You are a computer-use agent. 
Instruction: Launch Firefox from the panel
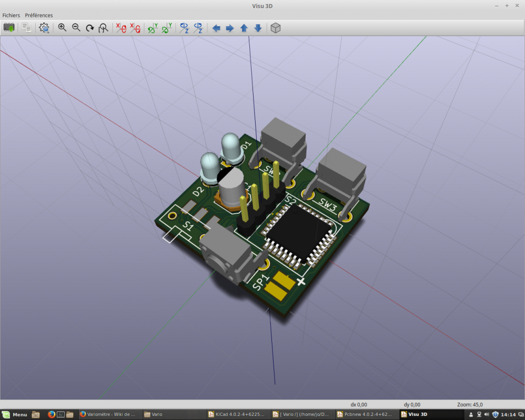pos(51,414)
